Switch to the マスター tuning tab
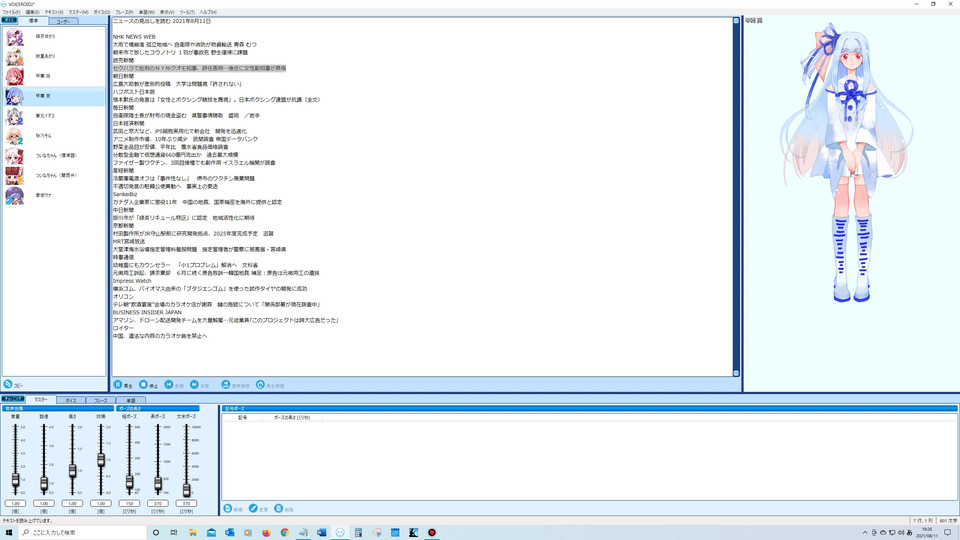This screenshot has height=540, width=960. click(40, 400)
